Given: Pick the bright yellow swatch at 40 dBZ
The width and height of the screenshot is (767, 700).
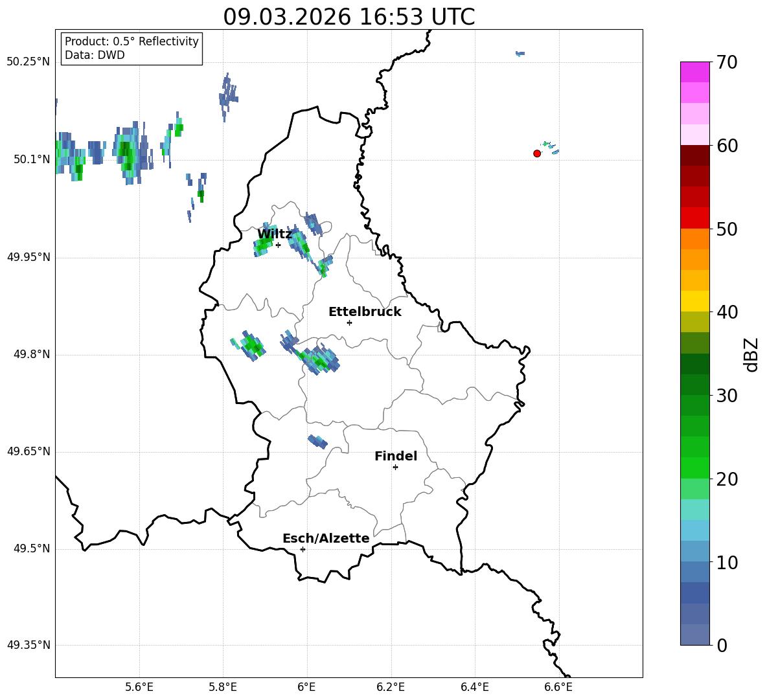Looking at the screenshot, I should (694, 301).
